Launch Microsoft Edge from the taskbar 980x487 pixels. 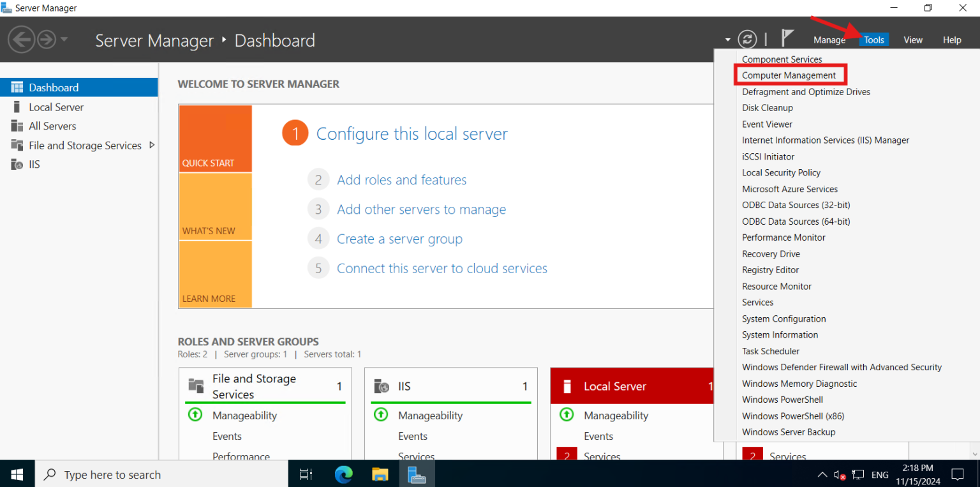343,474
